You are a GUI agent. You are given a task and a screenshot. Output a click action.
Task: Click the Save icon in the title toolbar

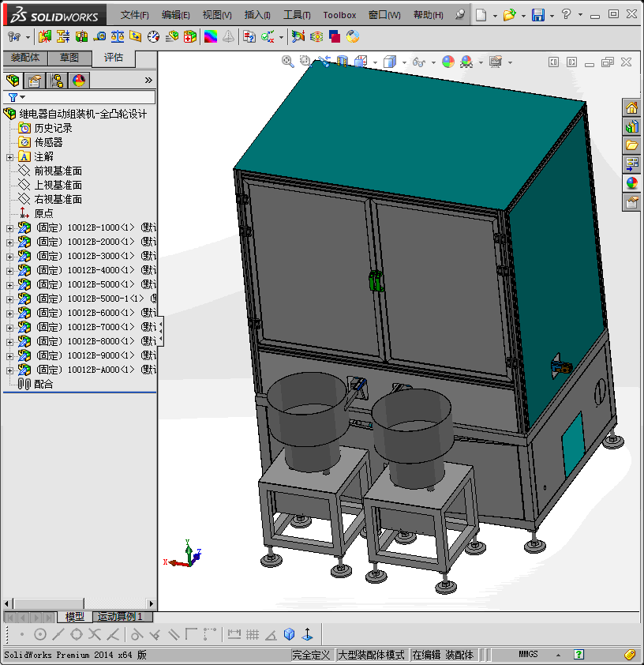click(537, 15)
